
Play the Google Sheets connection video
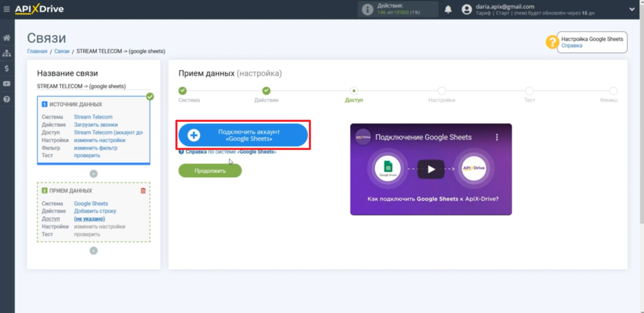[431, 168]
